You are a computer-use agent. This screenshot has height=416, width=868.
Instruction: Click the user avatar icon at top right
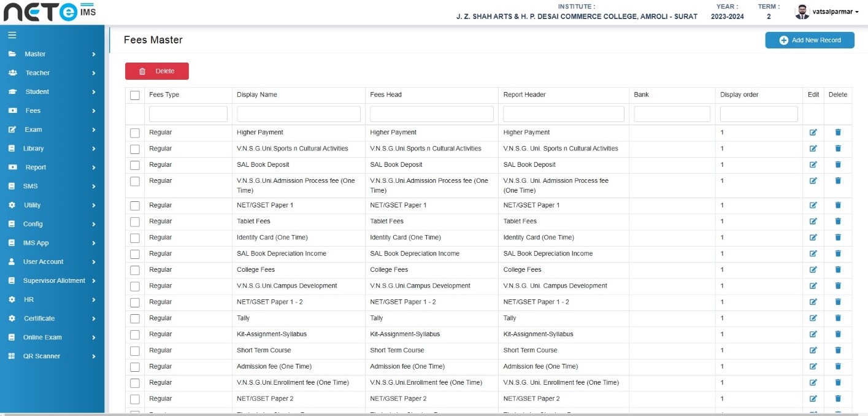(x=802, y=12)
